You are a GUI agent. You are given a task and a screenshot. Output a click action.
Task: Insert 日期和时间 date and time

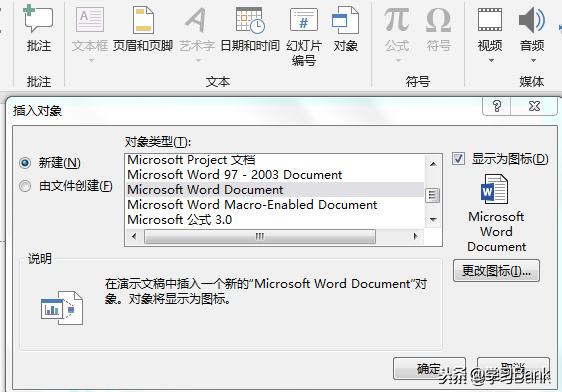click(x=250, y=29)
